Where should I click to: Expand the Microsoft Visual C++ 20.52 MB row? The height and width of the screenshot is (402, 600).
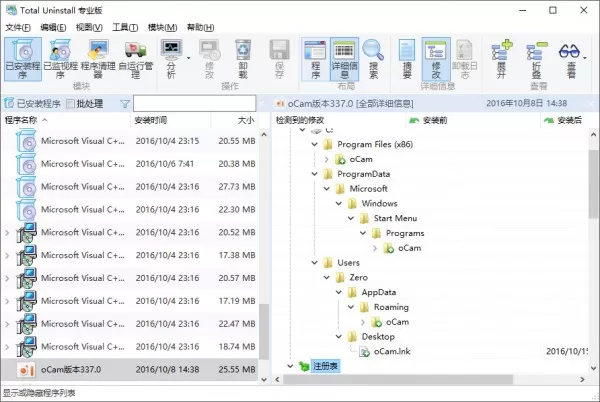point(7,232)
